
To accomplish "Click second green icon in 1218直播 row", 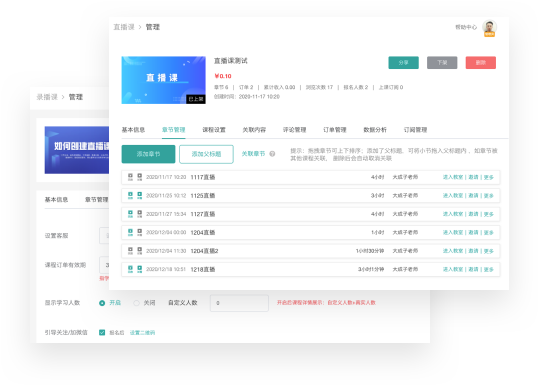I will pos(140,269).
